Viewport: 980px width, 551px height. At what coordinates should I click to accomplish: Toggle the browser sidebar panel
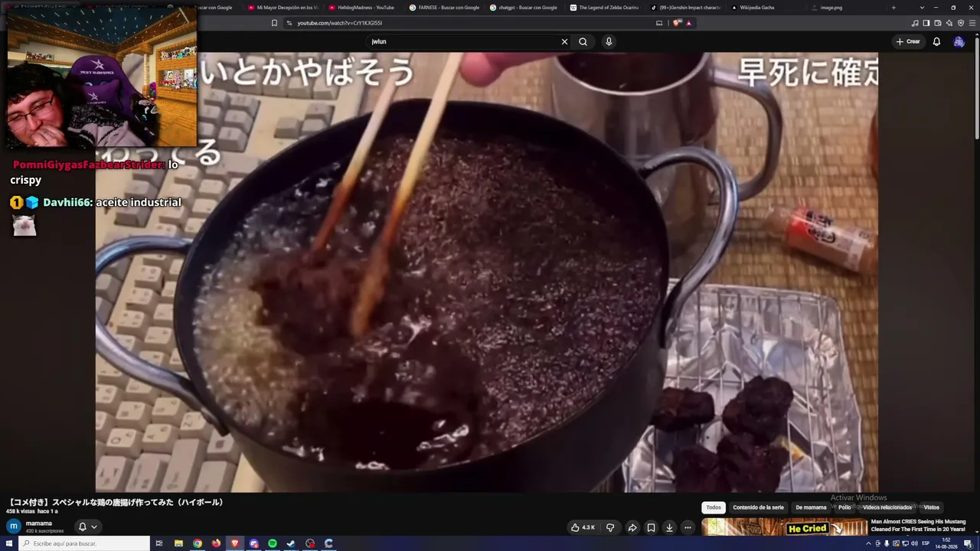(927, 23)
